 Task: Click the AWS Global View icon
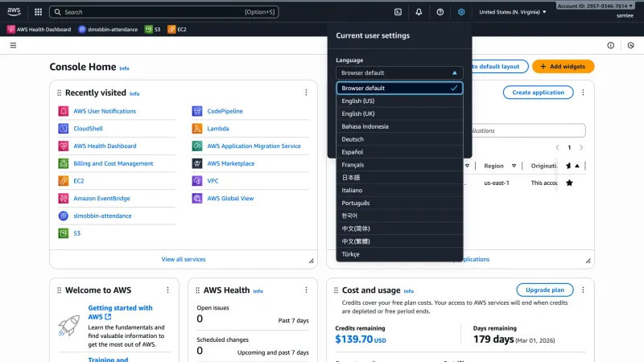[197, 198]
